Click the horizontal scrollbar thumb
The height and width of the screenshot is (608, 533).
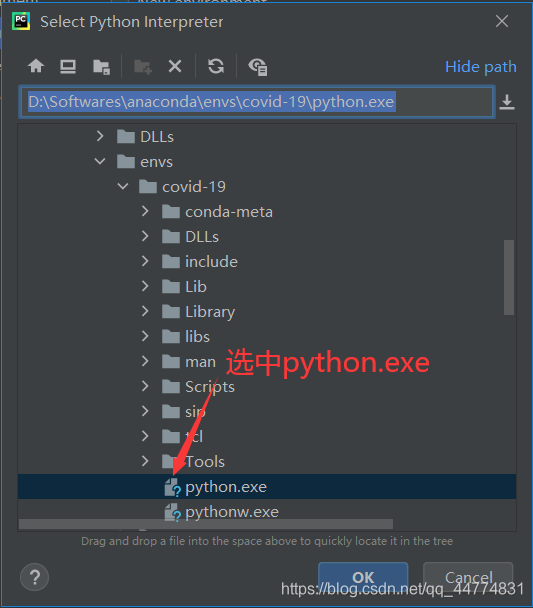206,524
